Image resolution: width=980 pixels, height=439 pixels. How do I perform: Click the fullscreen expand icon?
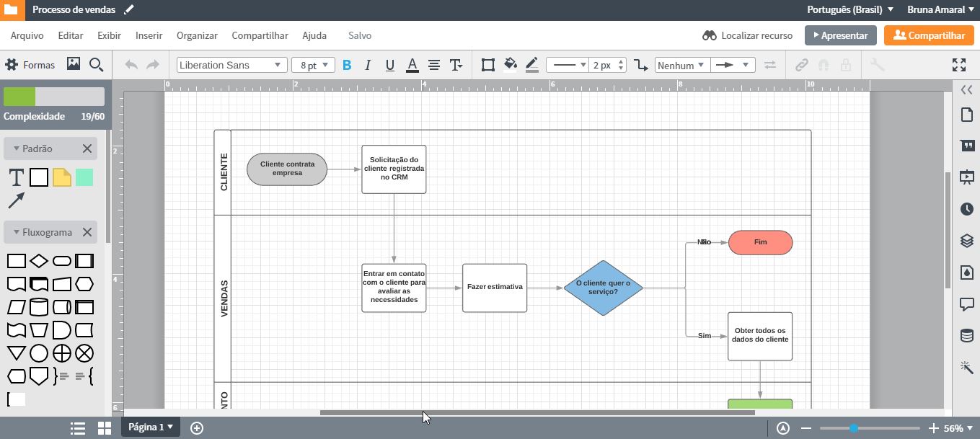click(x=958, y=65)
